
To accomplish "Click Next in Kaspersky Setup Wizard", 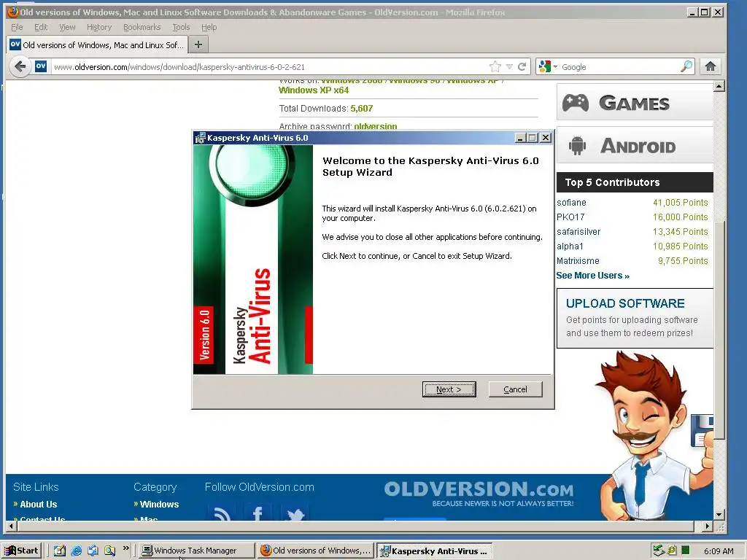I will [x=449, y=389].
